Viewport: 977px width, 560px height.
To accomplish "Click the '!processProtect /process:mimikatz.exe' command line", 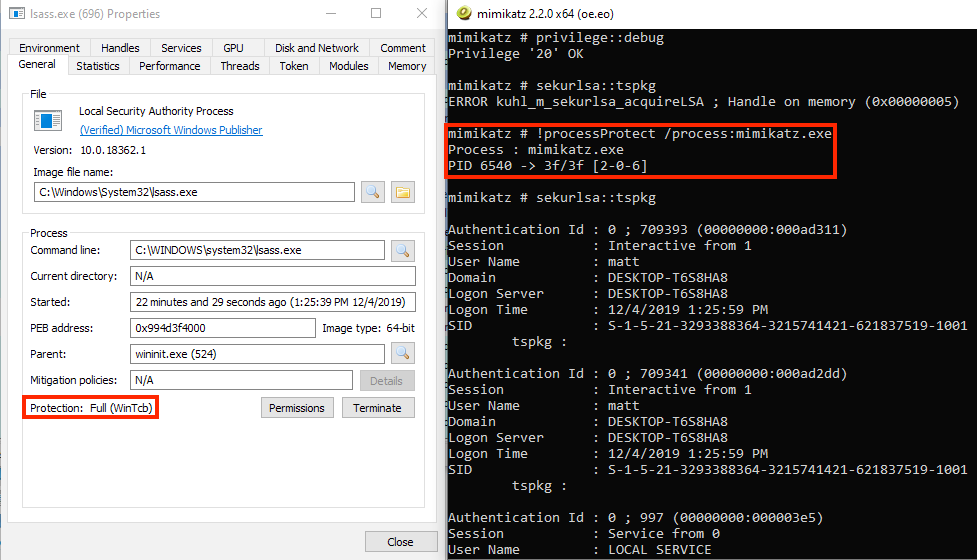I will pos(640,133).
